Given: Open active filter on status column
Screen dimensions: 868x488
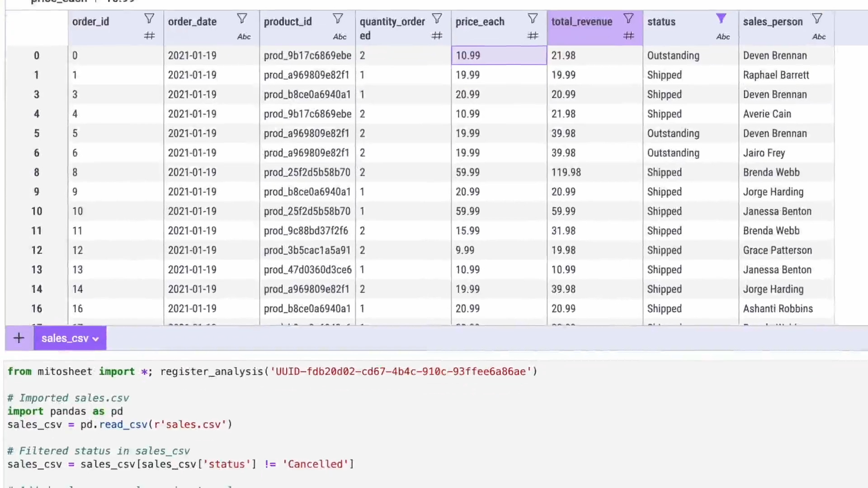Looking at the screenshot, I should point(721,19).
